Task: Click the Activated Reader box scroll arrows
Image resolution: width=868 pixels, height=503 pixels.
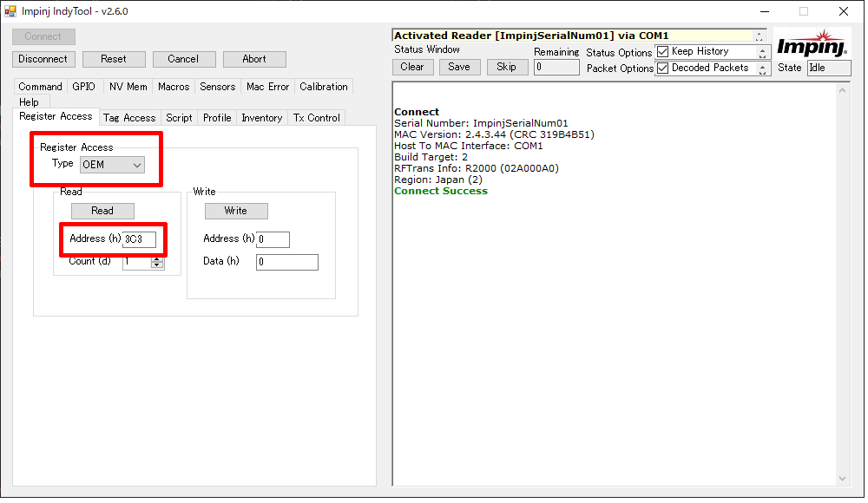Action: pos(759,36)
